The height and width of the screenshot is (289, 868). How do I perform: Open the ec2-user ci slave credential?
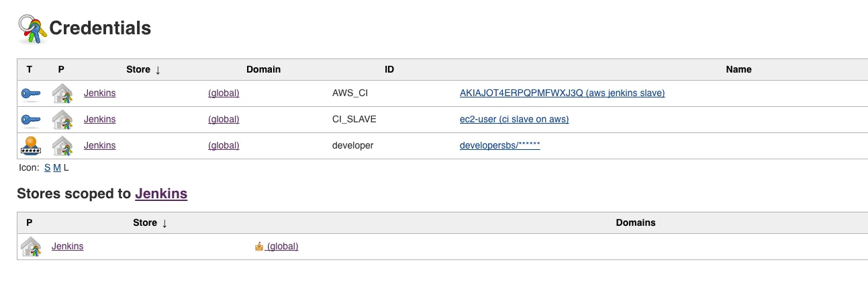[514, 120]
